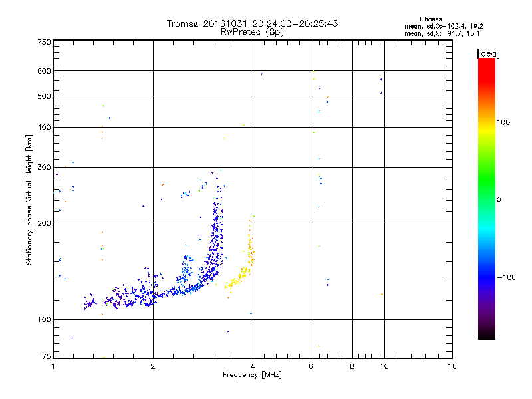Click the subtitle 'RwPretec (8p)'
Image resolution: width=532 pixels, height=399 pixels.
click(x=252, y=32)
